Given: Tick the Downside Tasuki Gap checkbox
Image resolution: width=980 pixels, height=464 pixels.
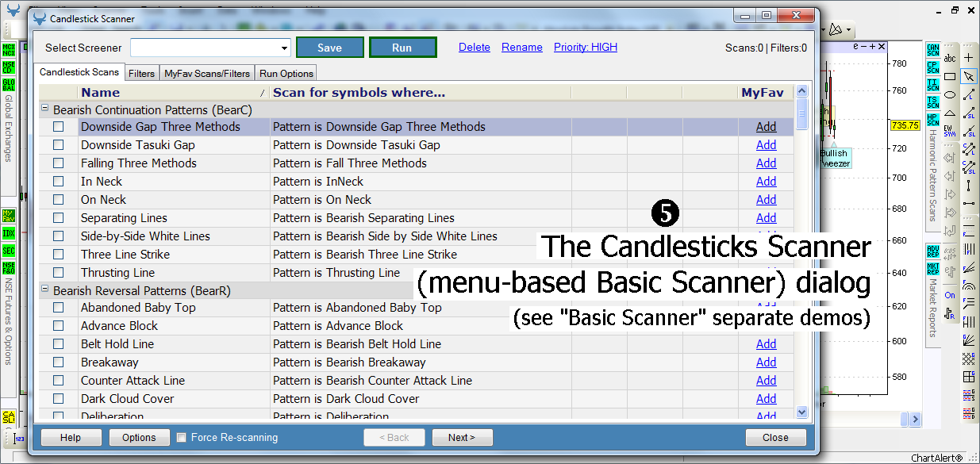Looking at the screenshot, I should pos(59,145).
